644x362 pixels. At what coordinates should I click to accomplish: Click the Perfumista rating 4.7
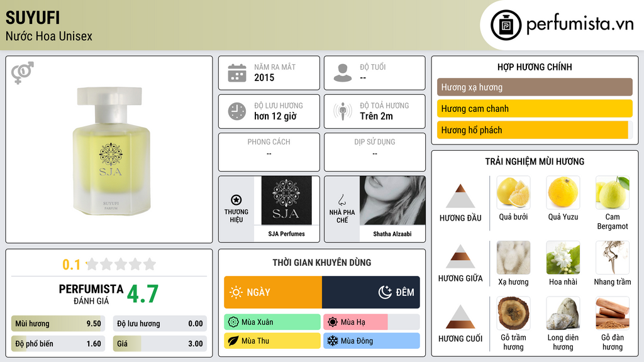[x=143, y=294]
